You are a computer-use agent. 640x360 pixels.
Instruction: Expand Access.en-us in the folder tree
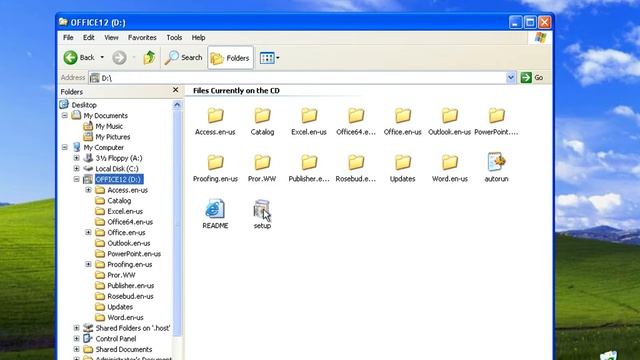pyautogui.click(x=89, y=190)
